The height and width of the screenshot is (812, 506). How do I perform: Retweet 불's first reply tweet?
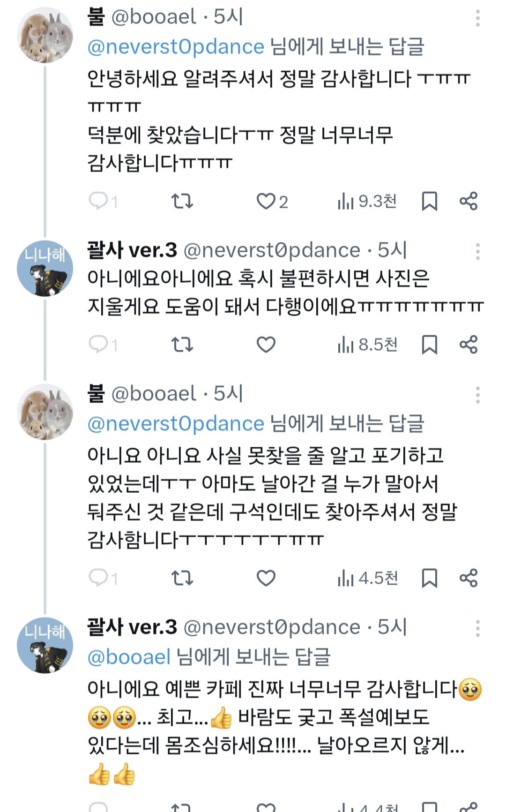182,201
